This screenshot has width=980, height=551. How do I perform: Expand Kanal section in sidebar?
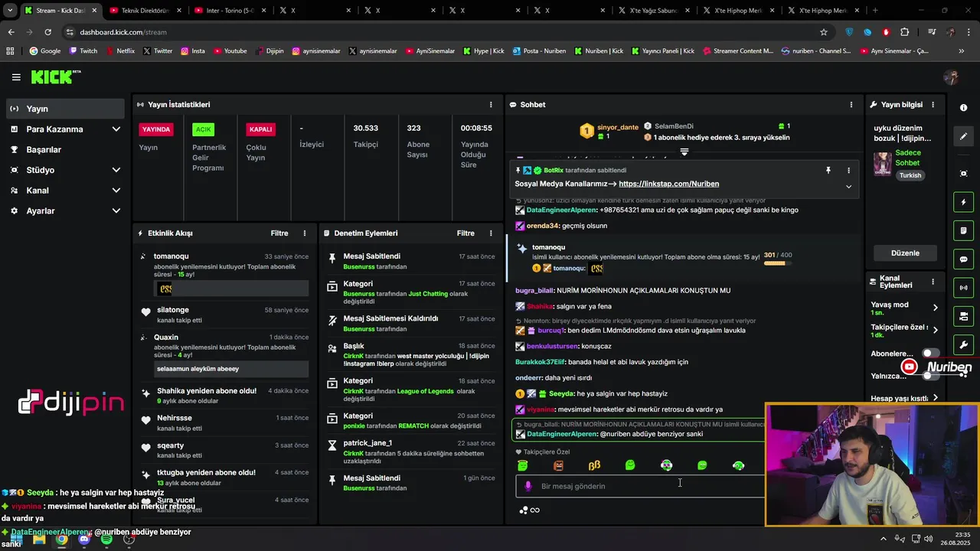(x=116, y=191)
